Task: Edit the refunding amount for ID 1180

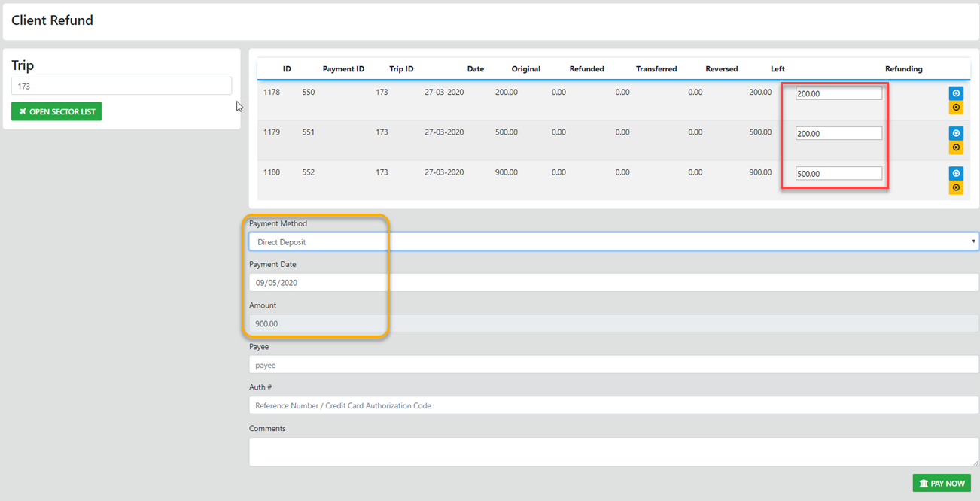Action: pyautogui.click(x=838, y=174)
